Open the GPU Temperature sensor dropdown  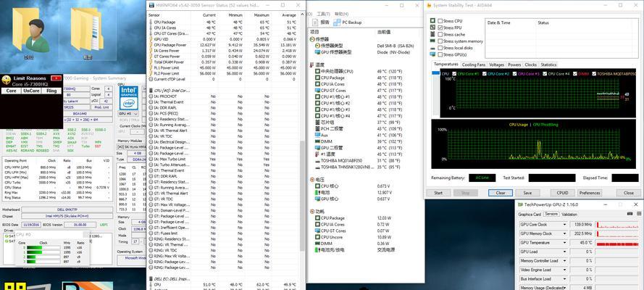565,243
